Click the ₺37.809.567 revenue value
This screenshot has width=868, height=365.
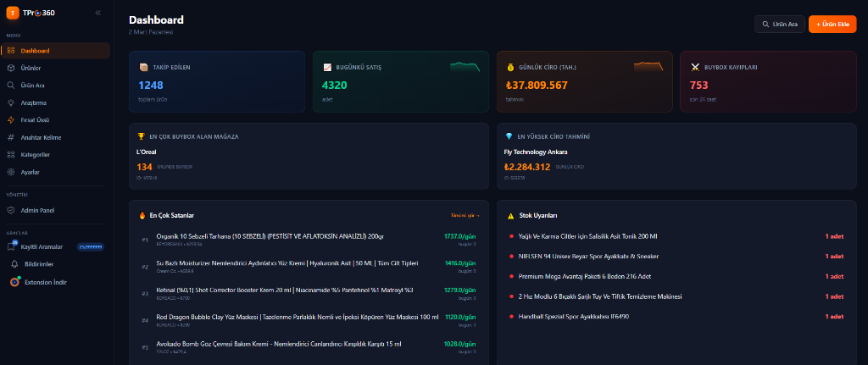(x=537, y=86)
